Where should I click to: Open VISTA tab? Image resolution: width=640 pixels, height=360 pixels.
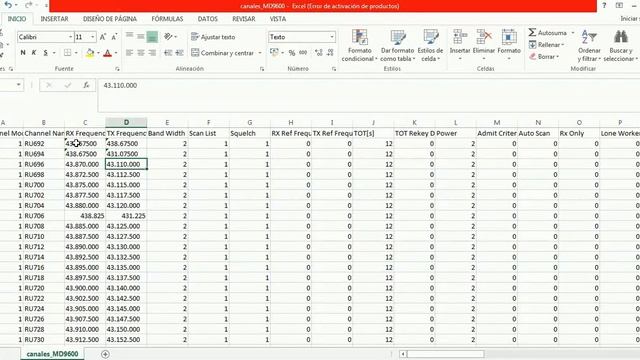coord(278,19)
